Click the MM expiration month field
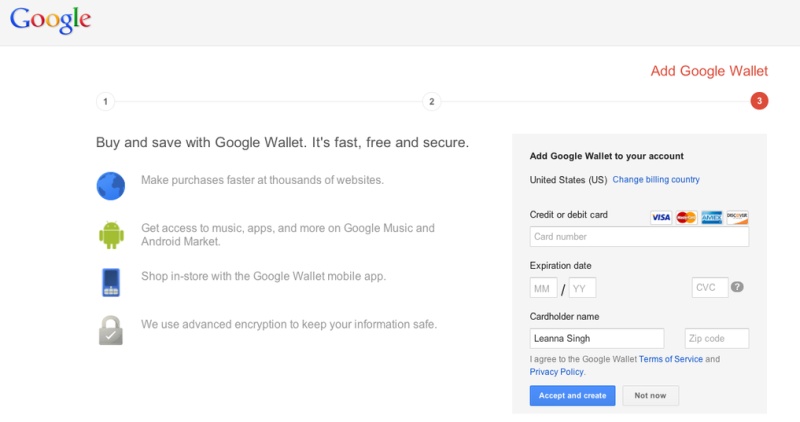 click(x=543, y=288)
